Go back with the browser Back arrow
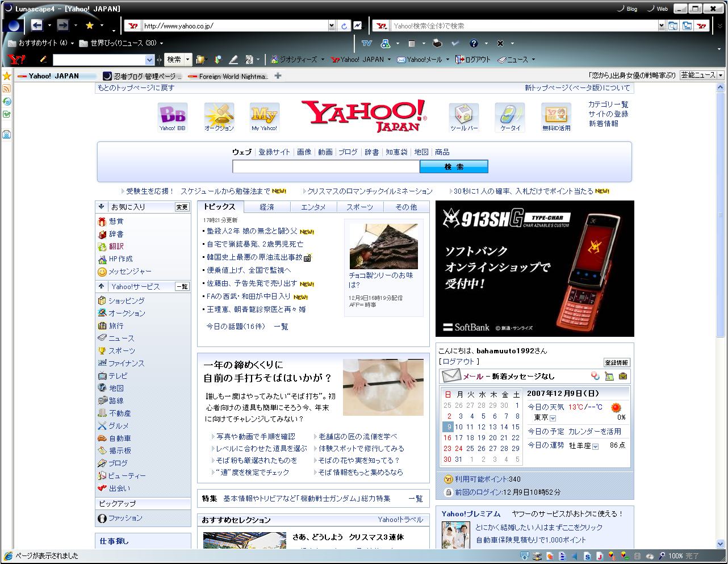Screen dimensions: 728x564 pos(37,25)
